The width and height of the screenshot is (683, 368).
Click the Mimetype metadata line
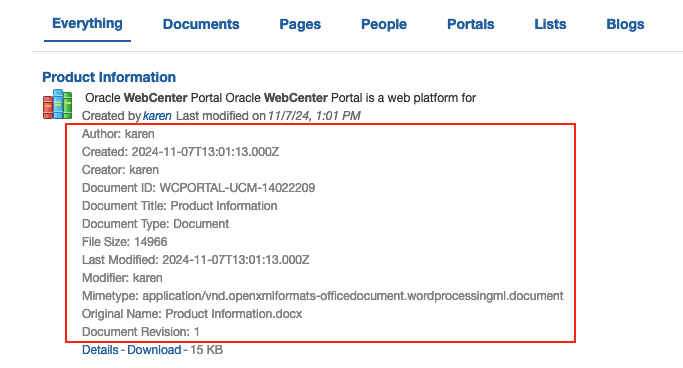coord(323,296)
